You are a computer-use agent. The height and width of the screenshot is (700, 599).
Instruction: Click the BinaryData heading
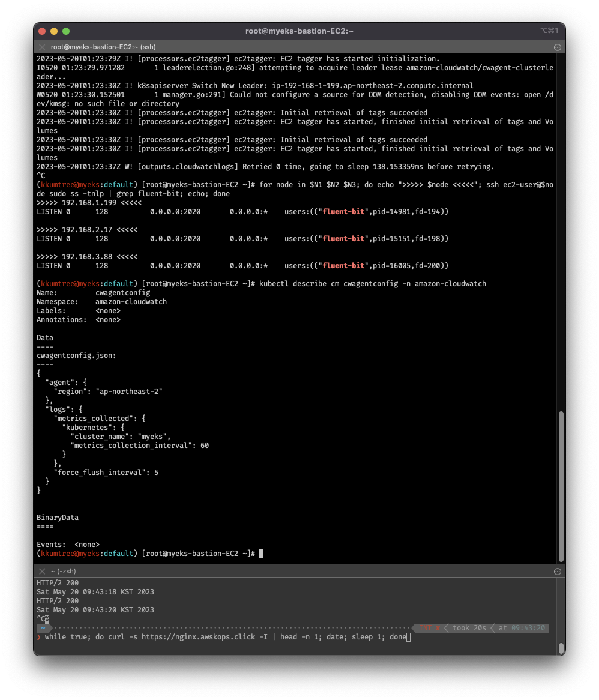click(x=58, y=518)
